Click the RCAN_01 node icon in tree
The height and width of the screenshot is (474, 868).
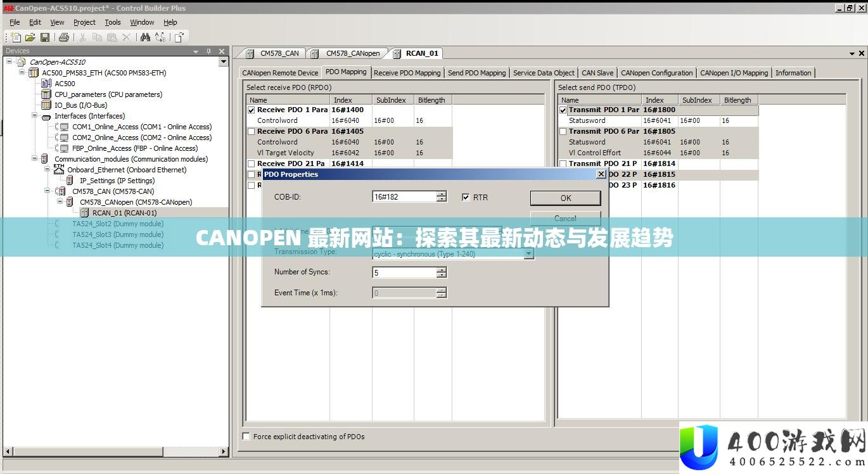point(84,213)
